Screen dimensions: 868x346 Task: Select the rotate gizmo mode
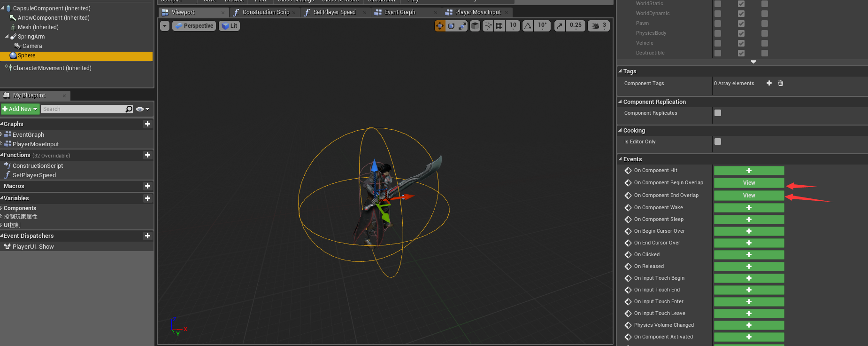[451, 26]
